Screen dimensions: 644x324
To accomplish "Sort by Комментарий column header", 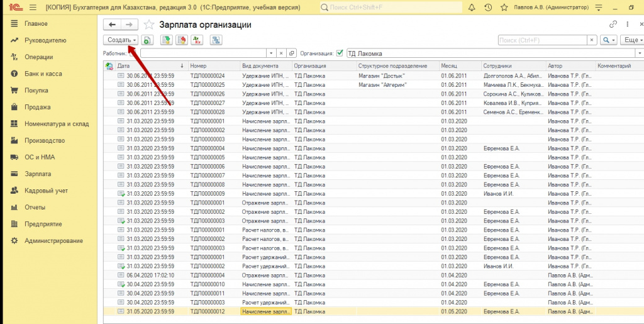I will click(x=619, y=65).
